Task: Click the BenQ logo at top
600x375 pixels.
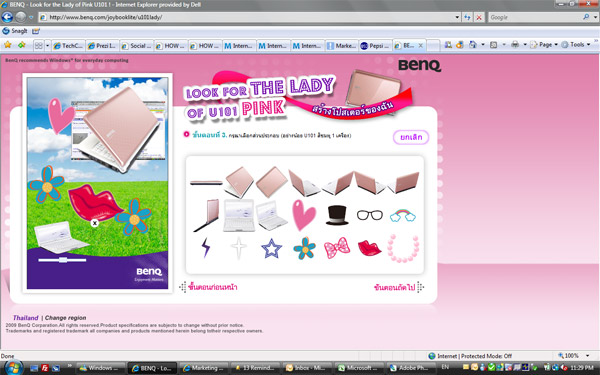Action: point(419,65)
